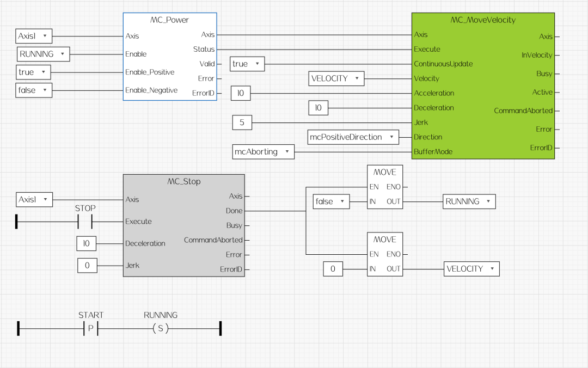Click MC_Stop CommandAborted output pin
The image size is (588, 368).
point(213,240)
